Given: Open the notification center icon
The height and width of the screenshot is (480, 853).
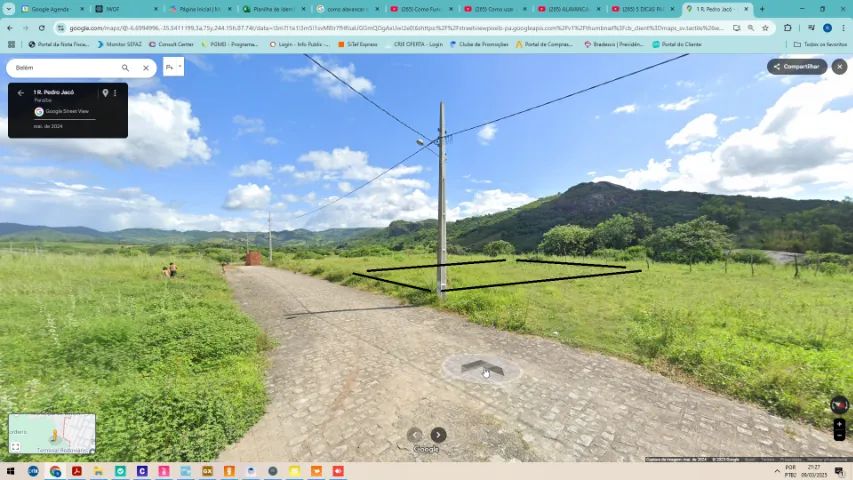Looking at the screenshot, I should (x=840, y=471).
